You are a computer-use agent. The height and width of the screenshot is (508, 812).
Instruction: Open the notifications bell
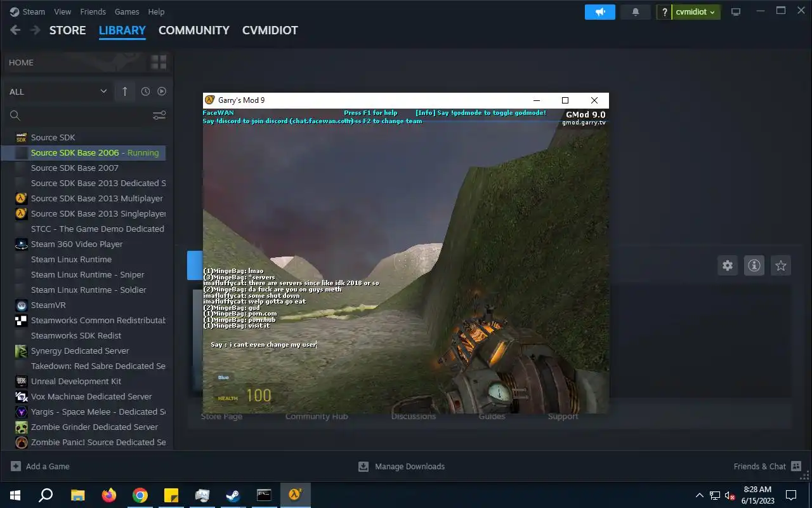(636, 12)
